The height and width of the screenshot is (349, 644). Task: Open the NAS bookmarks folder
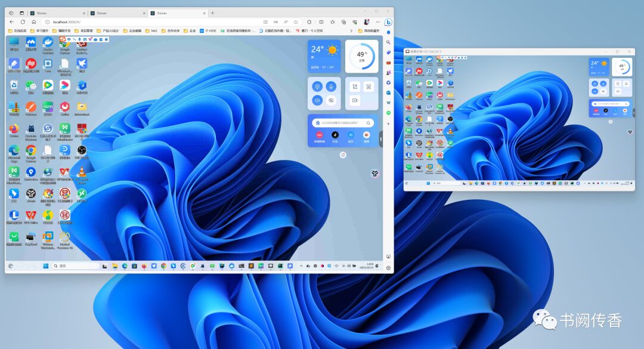coord(151,31)
